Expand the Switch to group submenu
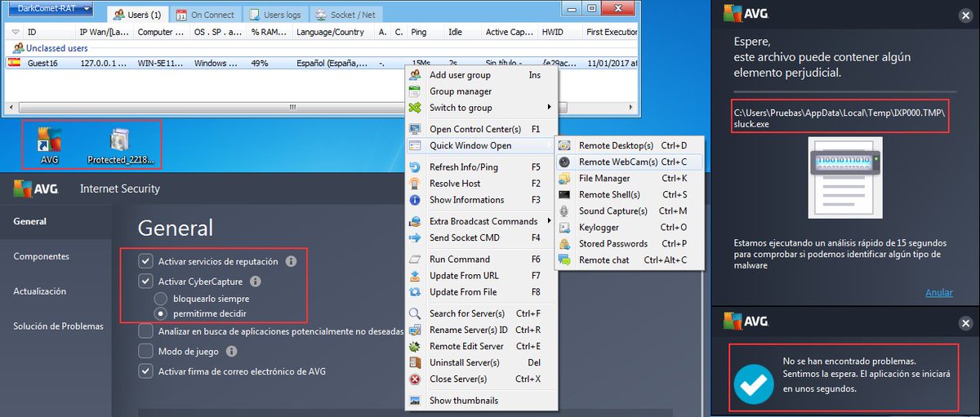 pyautogui.click(x=483, y=108)
